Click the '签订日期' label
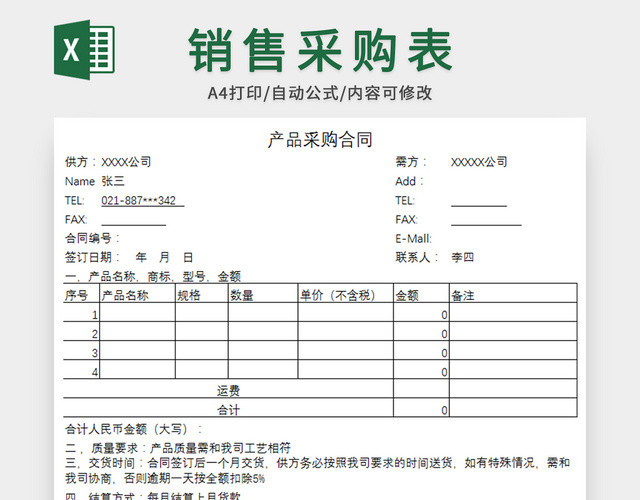Viewport: 640px width, 500px height. tap(92, 258)
